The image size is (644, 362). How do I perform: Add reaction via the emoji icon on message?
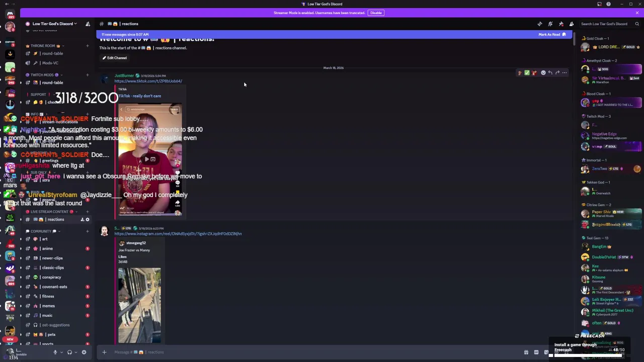(x=543, y=73)
